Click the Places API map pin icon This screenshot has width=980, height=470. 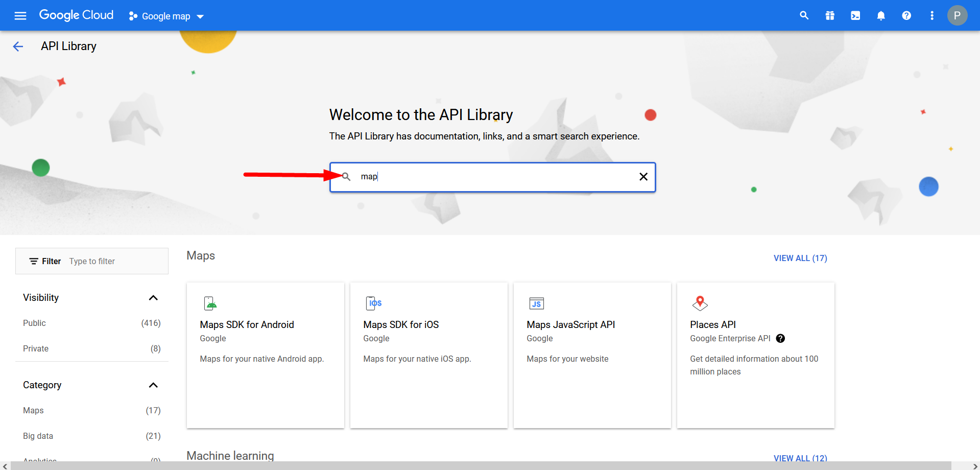(700, 303)
